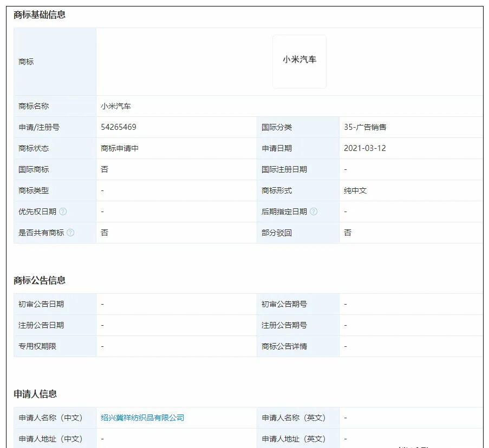Click the 小米汽车 trademark image thumbnail

299,61
